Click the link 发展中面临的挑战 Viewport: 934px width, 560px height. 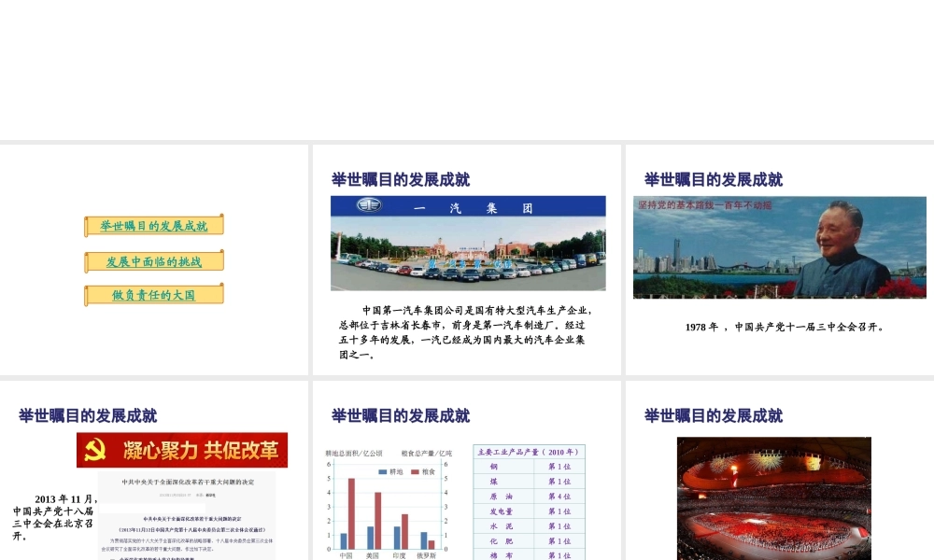tap(154, 261)
